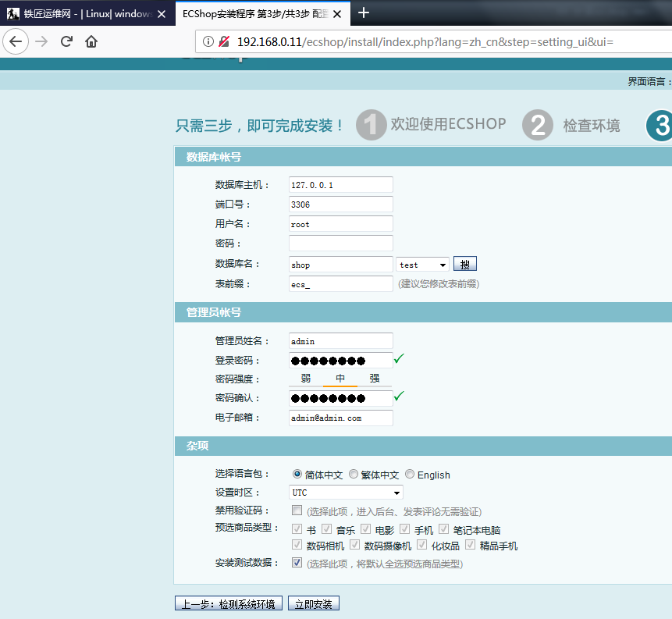Click the insecure connection lock icon
Viewport: 672px width, 619px height.
224,41
